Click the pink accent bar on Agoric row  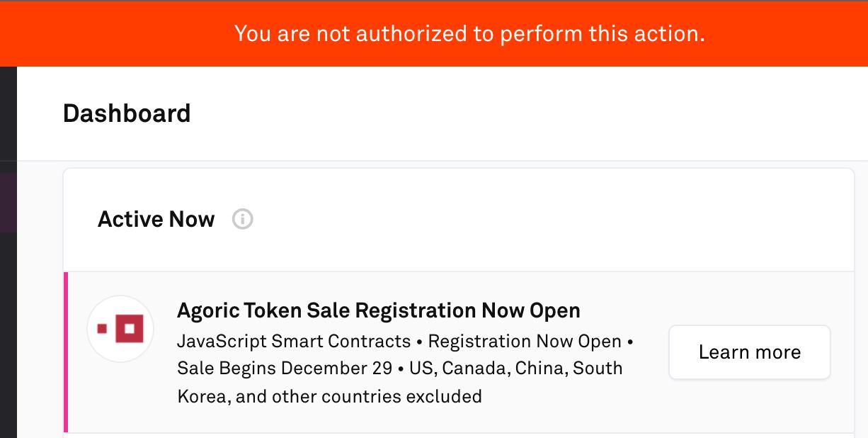[66, 352]
